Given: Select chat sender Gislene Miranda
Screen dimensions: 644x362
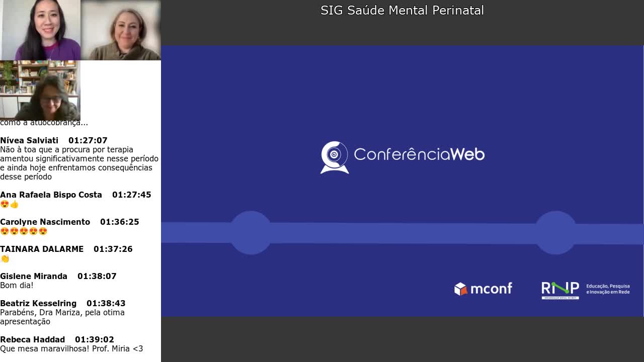Looking at the screenshot, I should pos(34,276).
